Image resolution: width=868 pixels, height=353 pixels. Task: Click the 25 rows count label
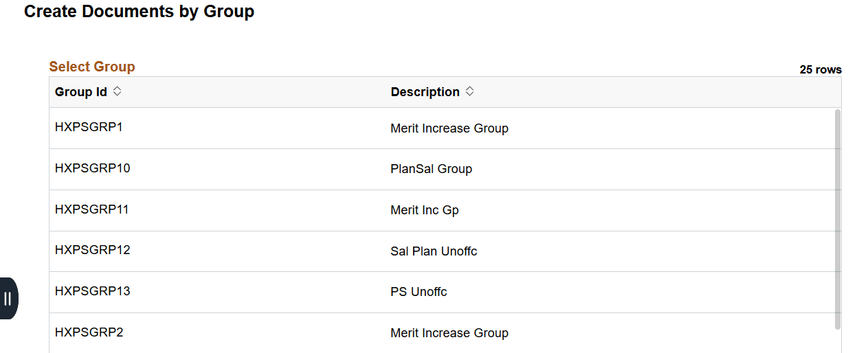820,69
